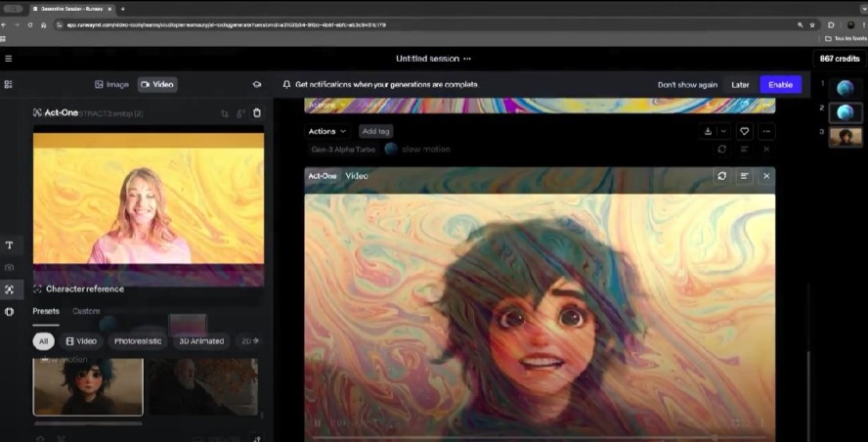Image resolution: width=868 pixels, height=442 pixels.
Task: Reload the page in browser
Action: 30,24
